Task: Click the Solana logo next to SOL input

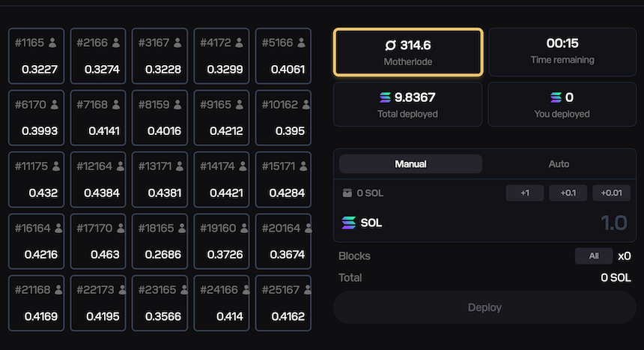Action: point(348,223)
